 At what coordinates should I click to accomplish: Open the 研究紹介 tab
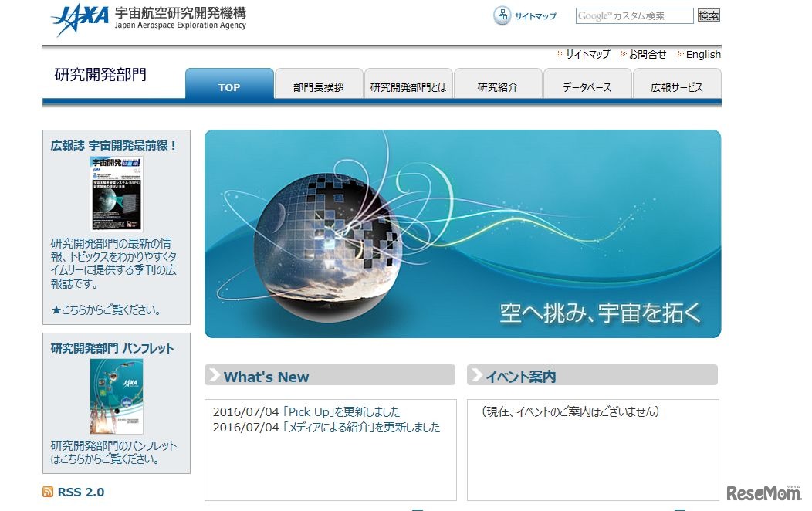(x=498, y=83)
